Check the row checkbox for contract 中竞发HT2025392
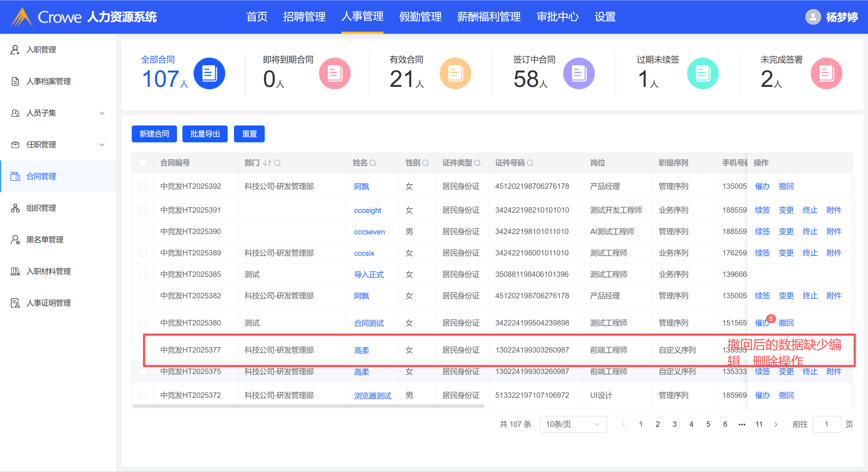The image size is (868, 472). 143,186
